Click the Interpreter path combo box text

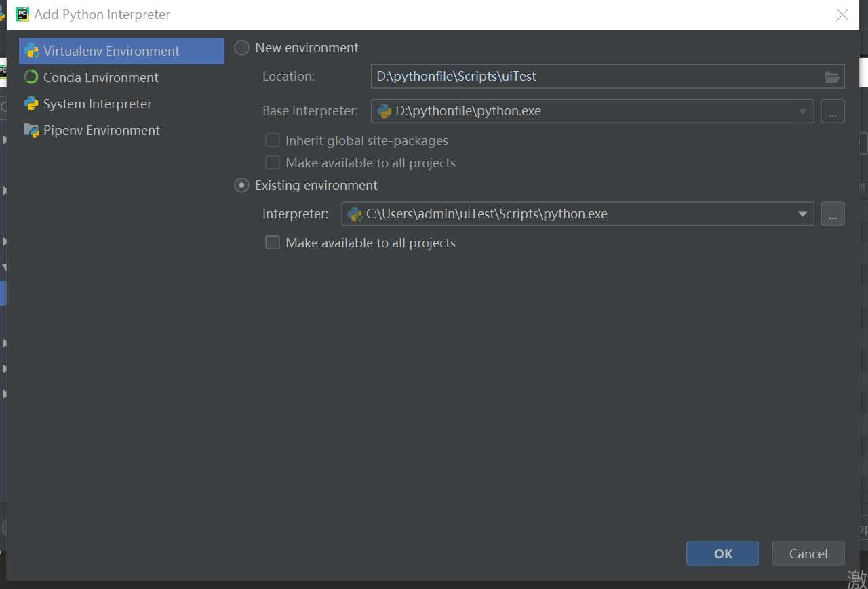[x=487, y=214]
